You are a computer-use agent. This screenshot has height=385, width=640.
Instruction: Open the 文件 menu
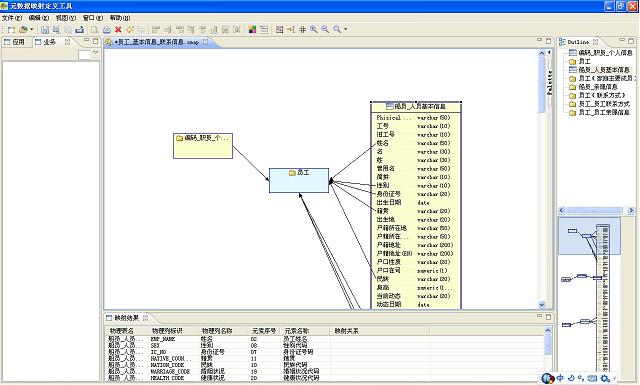(12, 18)
